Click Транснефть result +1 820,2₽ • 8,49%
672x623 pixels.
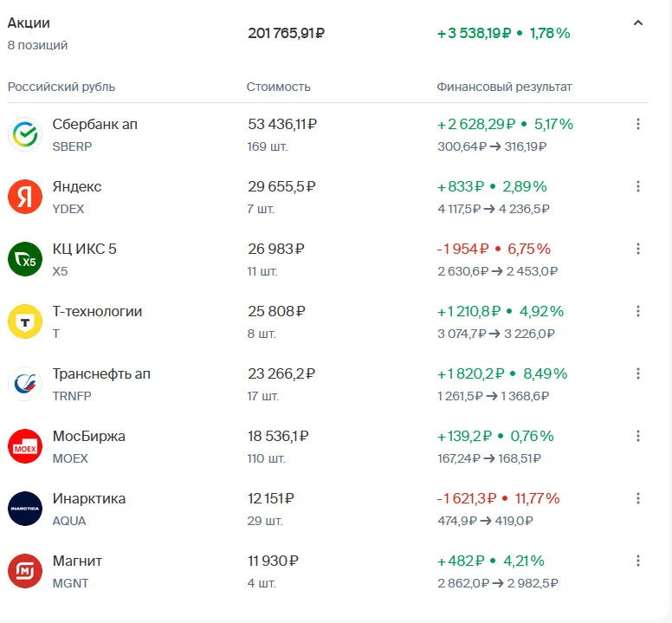(x=502, y=373)
